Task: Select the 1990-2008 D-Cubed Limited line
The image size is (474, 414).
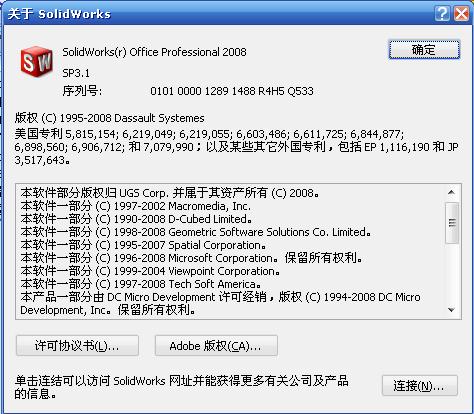Action: [136, 219]
